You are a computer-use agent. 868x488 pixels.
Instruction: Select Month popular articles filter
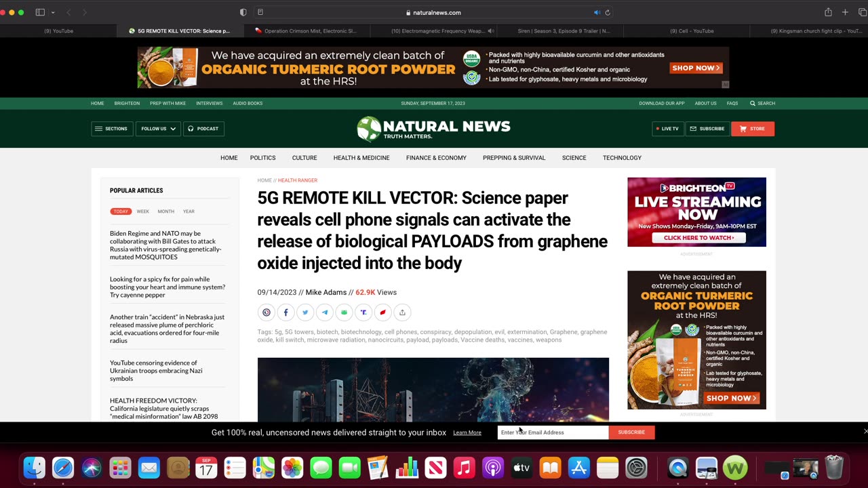tap(166, 211)
